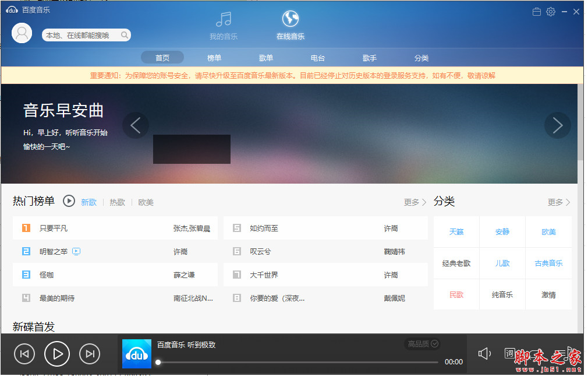Open the 天籁 category

[456, 232]
